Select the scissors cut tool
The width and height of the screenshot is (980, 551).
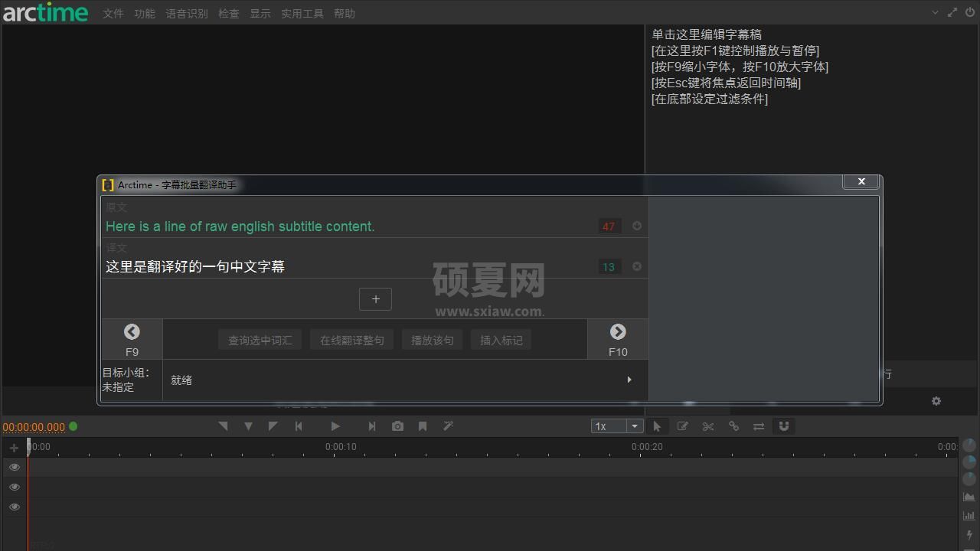[x=708, y=426]
